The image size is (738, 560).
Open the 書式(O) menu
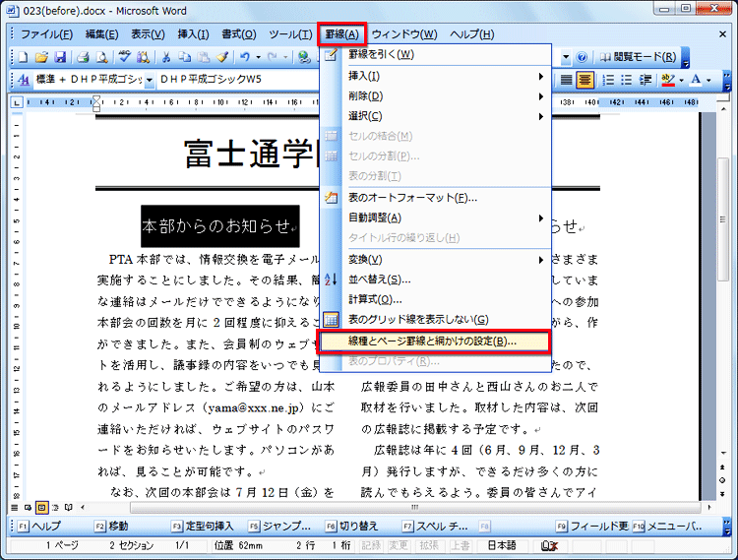pyautogui.click(x=239, y=34)
